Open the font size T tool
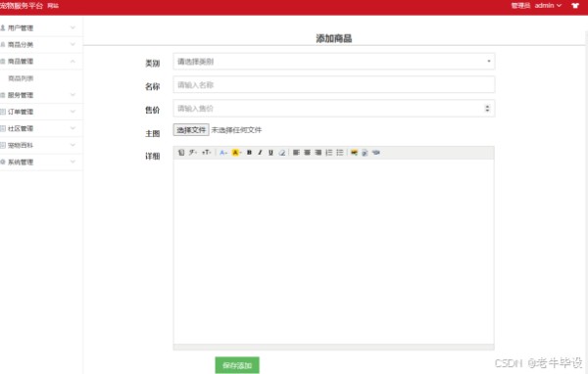Image resolution: width=588 pixels, height=374 pixels. (x=206, y=152)
